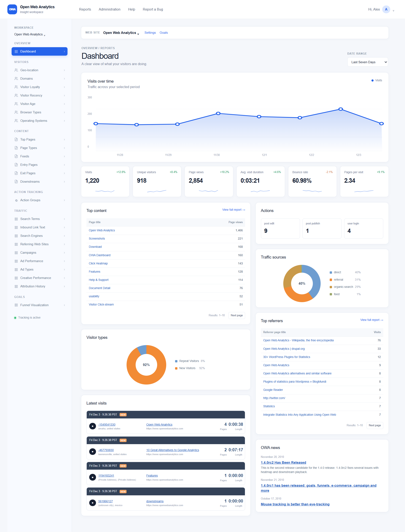Click the post edit action card

(280, 229)
